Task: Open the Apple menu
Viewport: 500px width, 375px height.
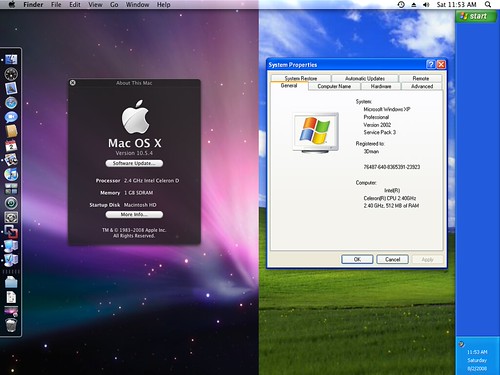Action: 12,5
